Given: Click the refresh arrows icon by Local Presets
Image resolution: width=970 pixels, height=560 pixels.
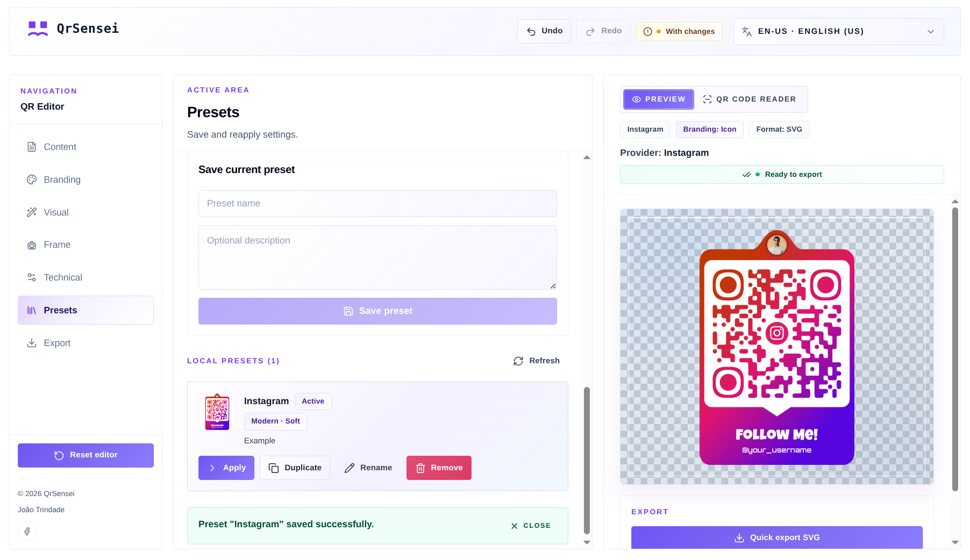Looking at the screenshot, I should click(x=518, y=361).
